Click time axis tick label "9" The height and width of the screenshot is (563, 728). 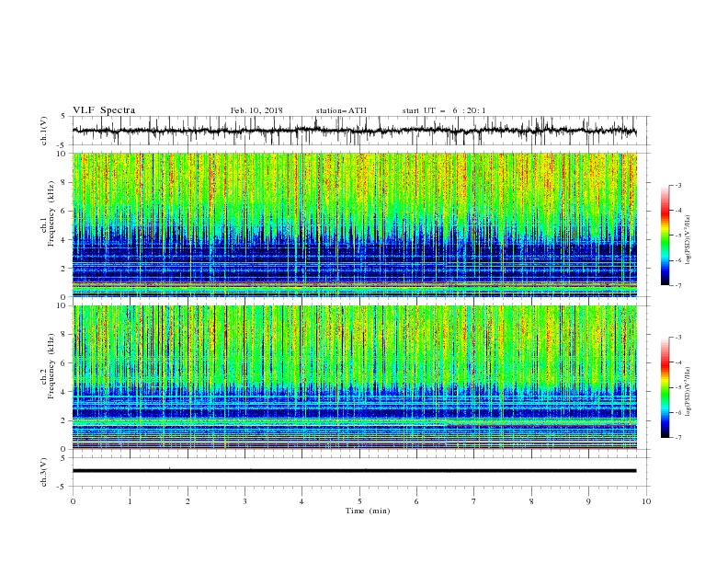[x=588, y=501]
